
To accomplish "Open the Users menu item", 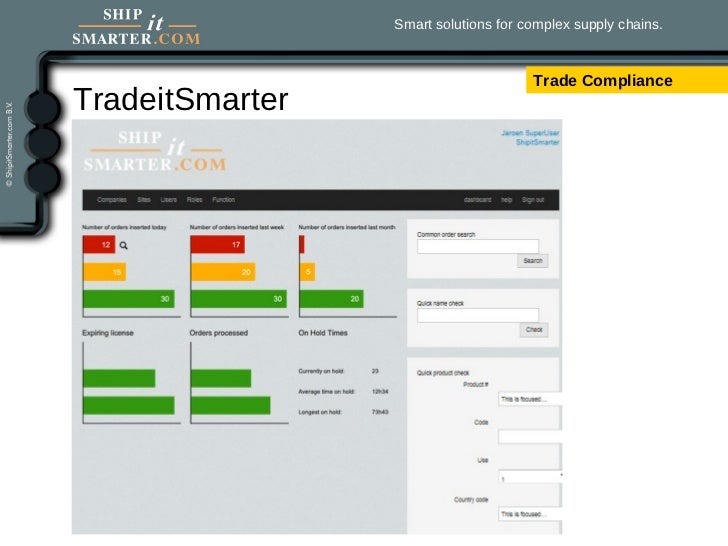I will click(169, 200).
